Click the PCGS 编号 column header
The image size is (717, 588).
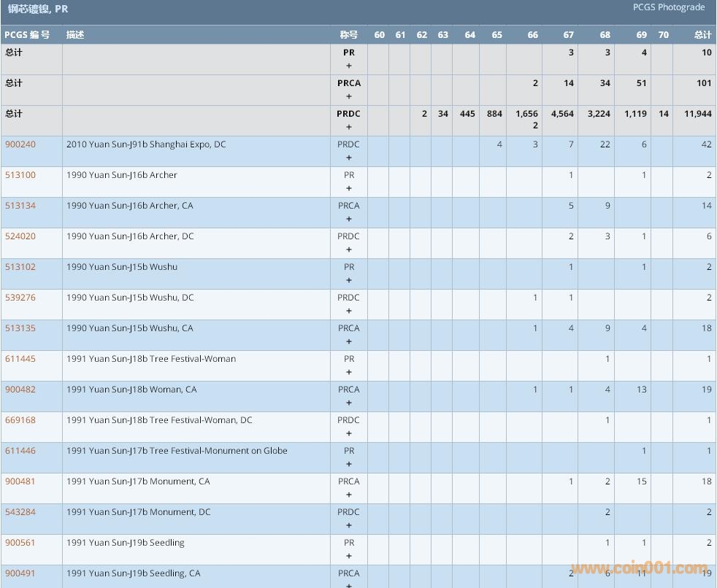click(28, 35)
